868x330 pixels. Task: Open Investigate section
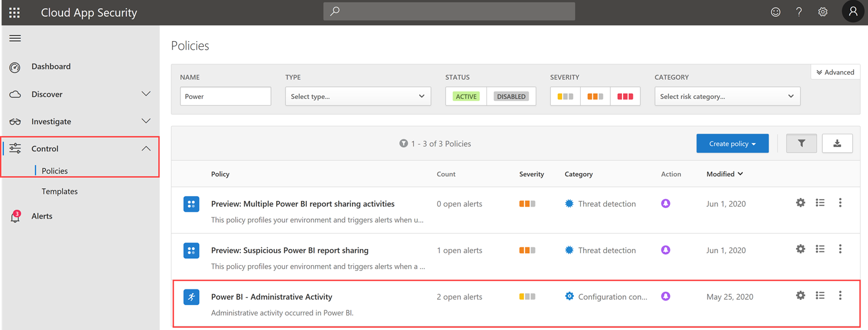click(x=51, y=121)
